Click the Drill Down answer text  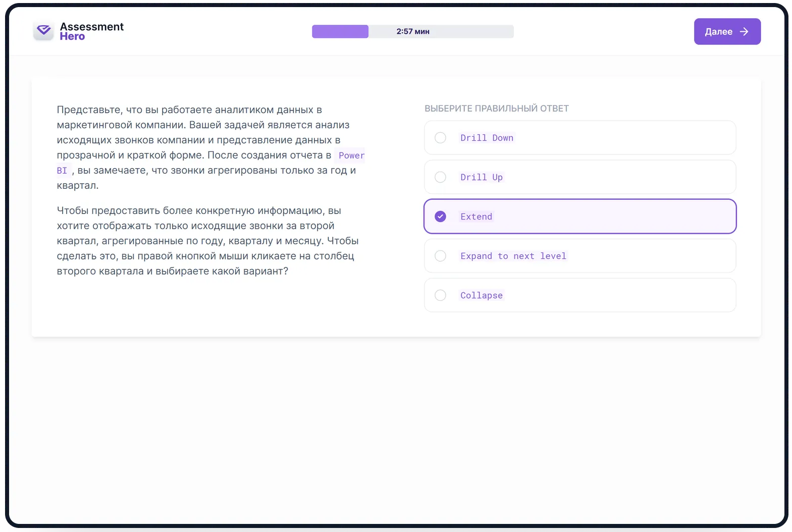(487, 138)
